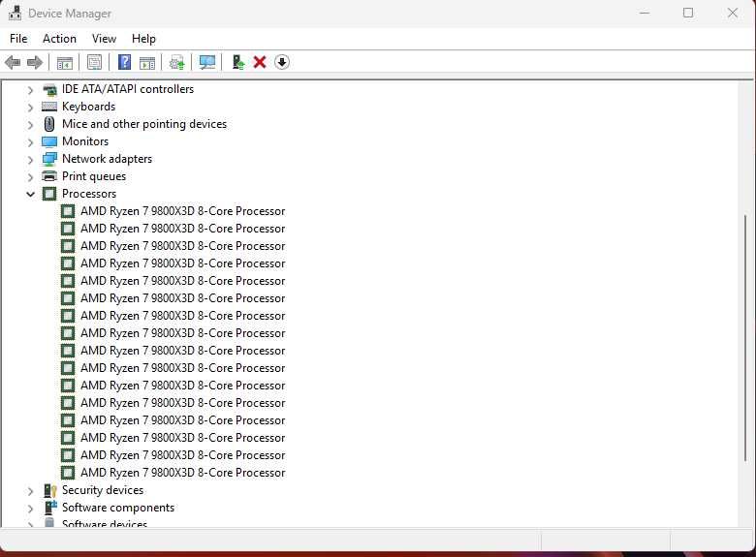Screen dimensions: 756x557
Task: Click the Enable device toolbar icon
Action: (238, 62)
